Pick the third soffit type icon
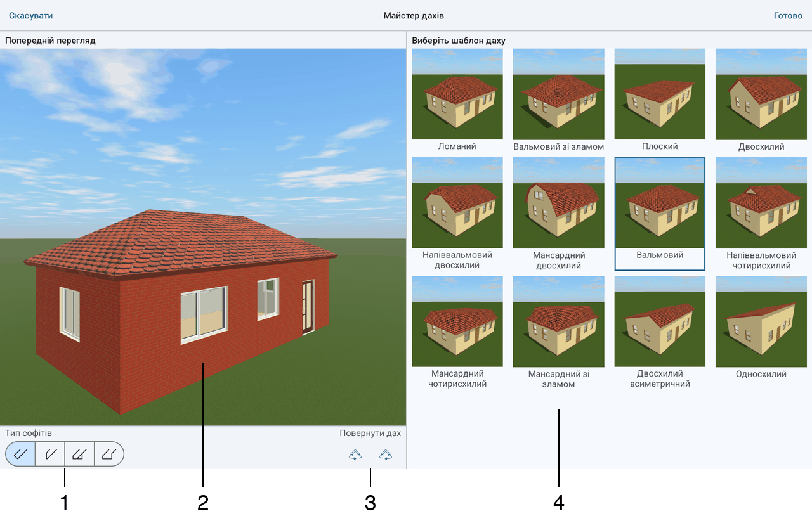 79,454
